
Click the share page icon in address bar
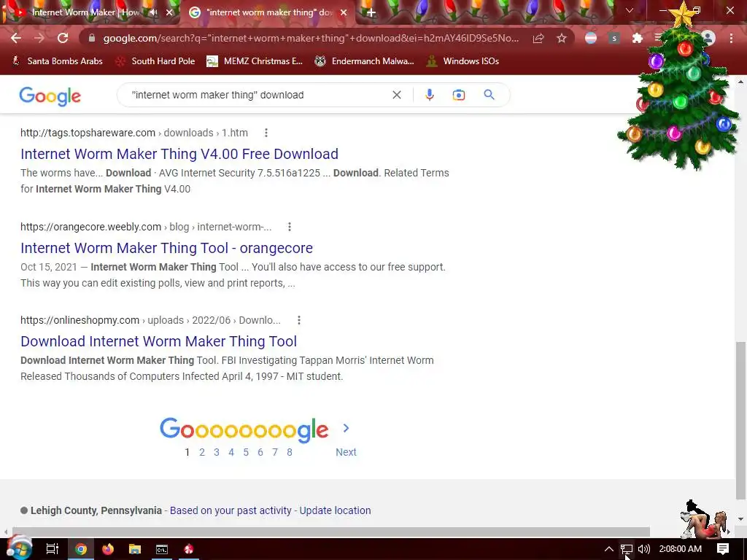coord(538,38)
